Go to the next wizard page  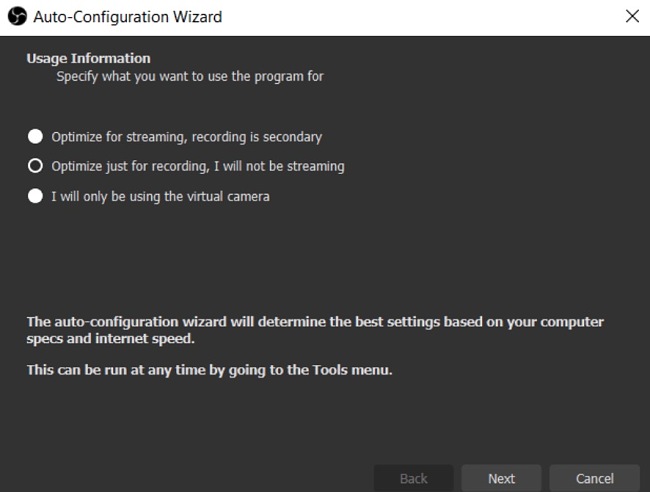point(501,478)
